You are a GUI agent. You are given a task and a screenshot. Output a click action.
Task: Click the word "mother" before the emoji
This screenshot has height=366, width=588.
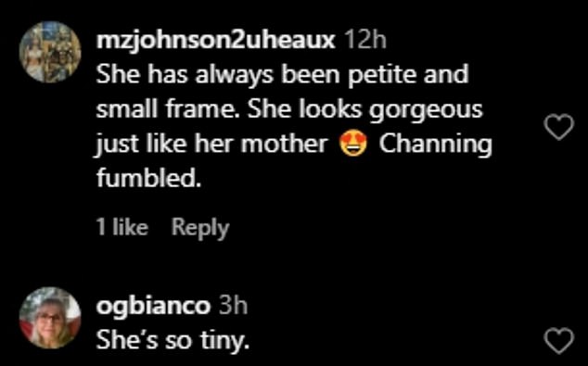click(x=284, y=145)
